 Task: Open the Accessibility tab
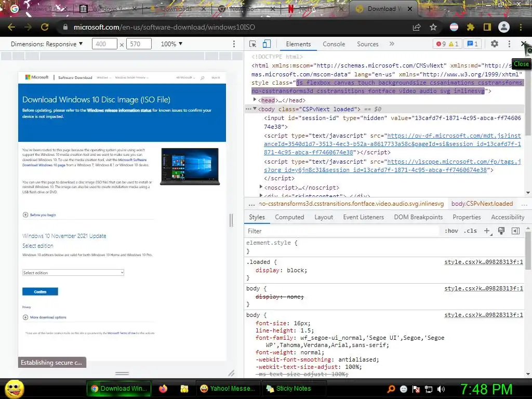coord(508,217)
